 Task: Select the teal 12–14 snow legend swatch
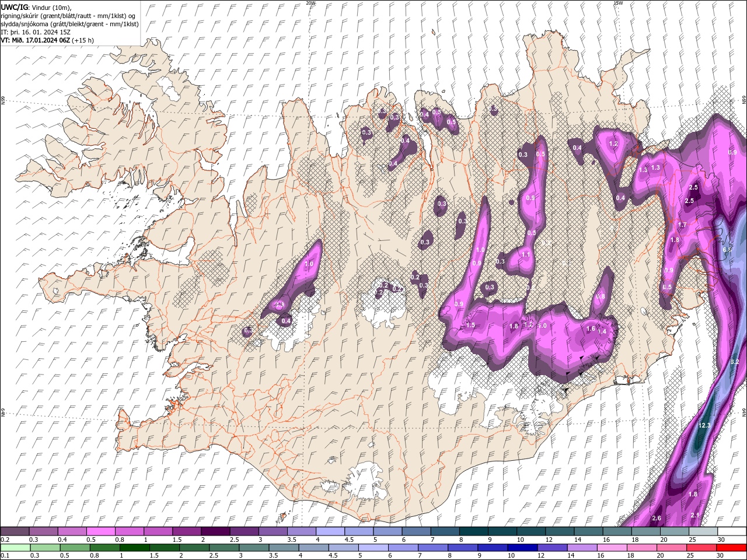560,531
